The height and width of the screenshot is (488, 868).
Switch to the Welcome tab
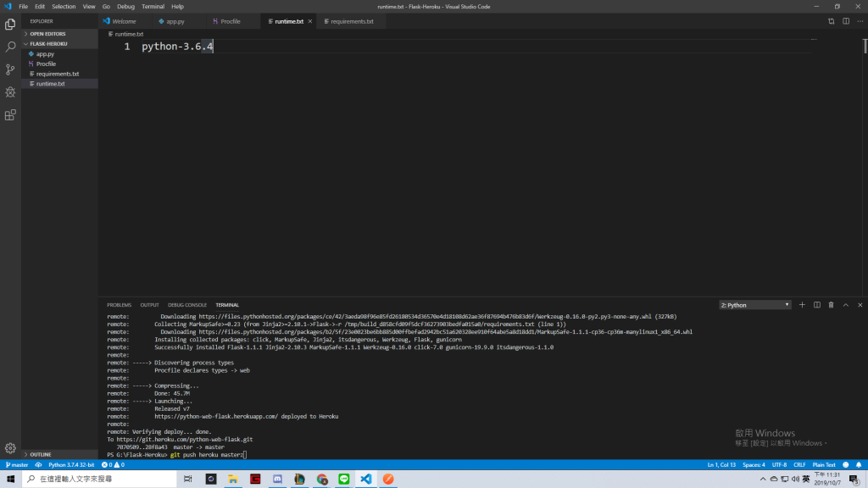[x=124, y=21]
